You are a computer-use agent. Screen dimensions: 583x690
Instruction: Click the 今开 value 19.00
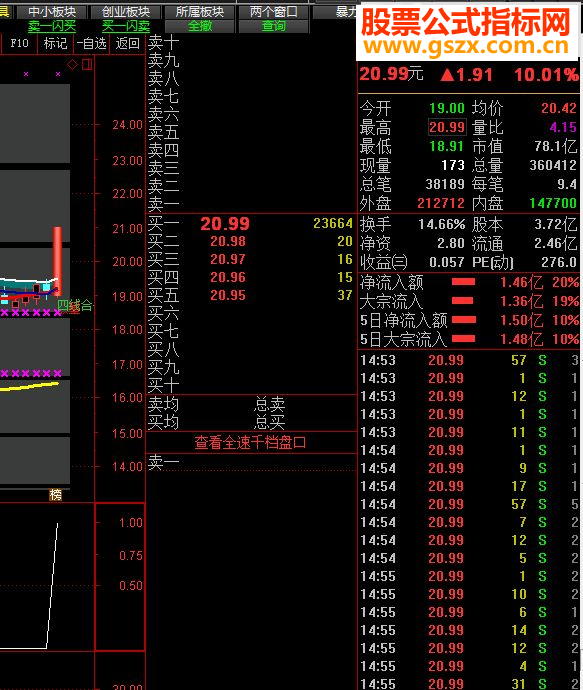click(447, 108)
